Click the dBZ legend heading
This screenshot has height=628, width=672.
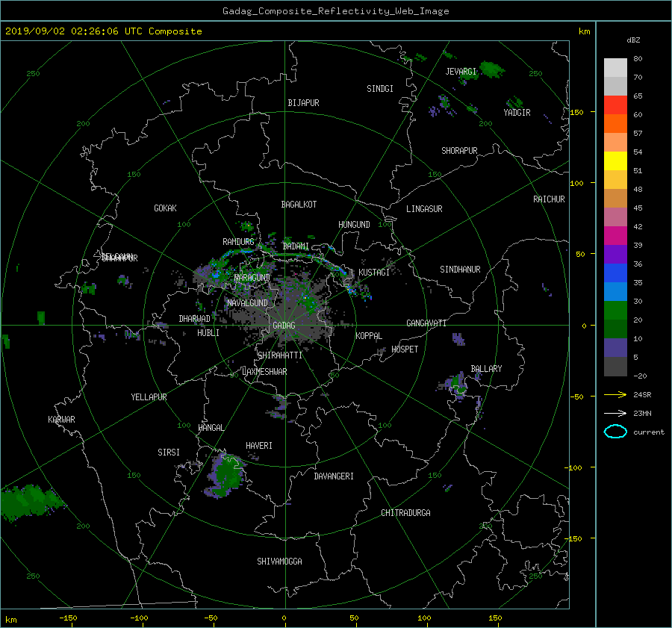pos(633,40)
